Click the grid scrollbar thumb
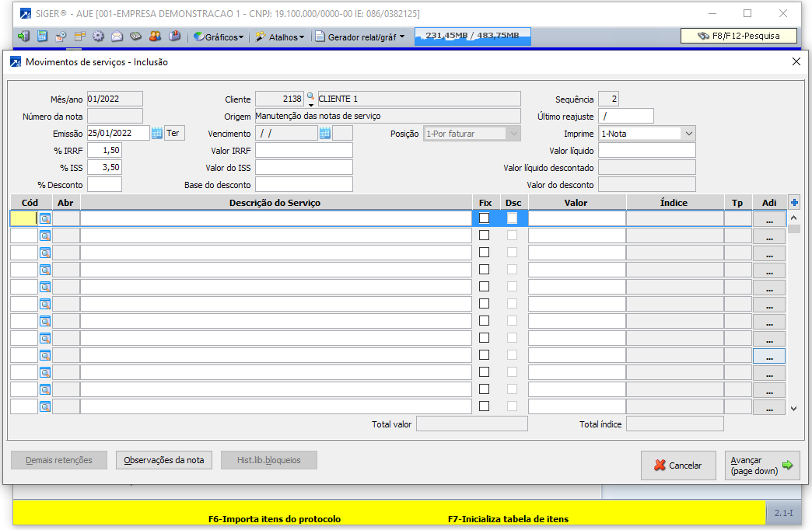This screenshot has height=530, width=812. point(794,228)
